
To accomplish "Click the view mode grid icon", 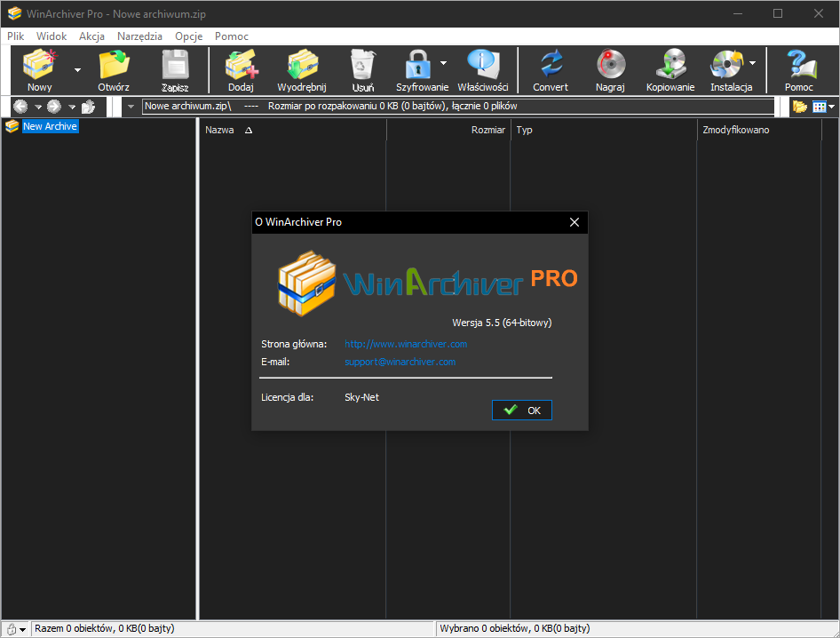I will pos(819,106).
